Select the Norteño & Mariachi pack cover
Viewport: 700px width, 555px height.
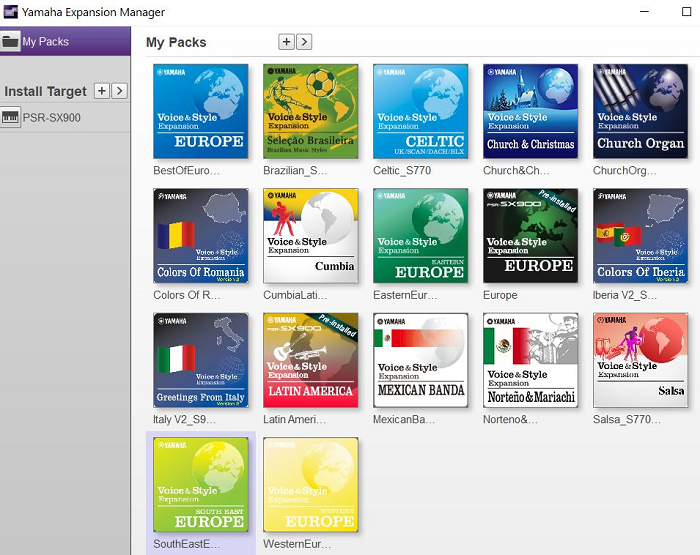[x=530, y=360]
